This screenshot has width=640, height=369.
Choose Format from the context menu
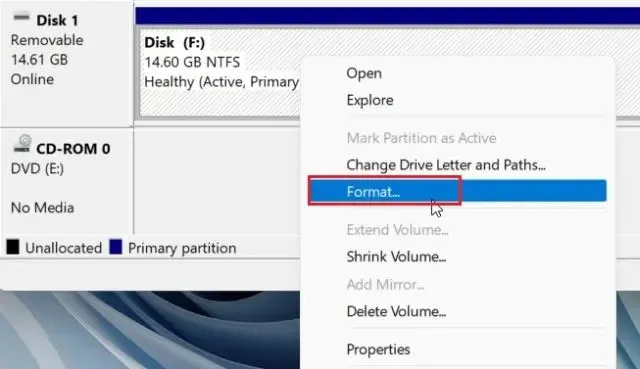(457, 191)
